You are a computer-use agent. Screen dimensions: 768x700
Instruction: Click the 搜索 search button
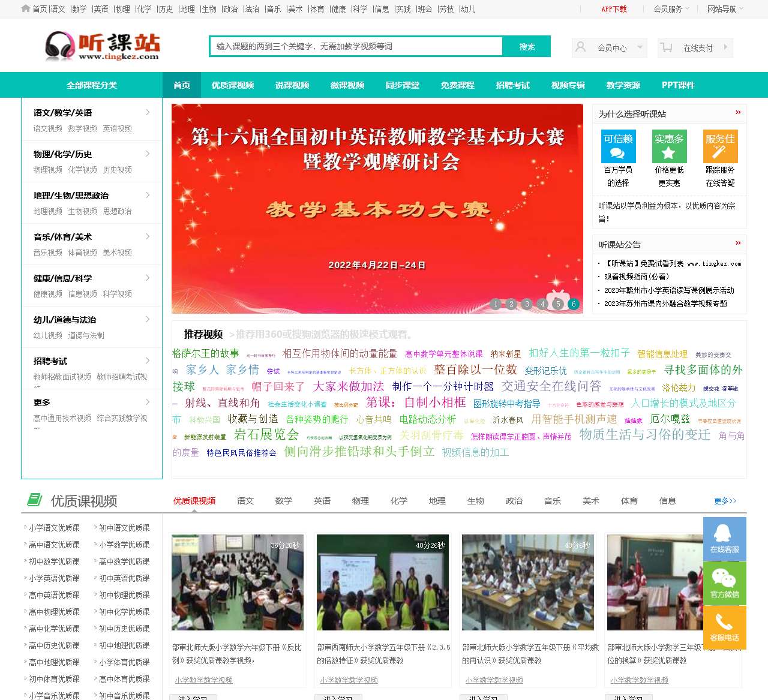pos(527,46)
